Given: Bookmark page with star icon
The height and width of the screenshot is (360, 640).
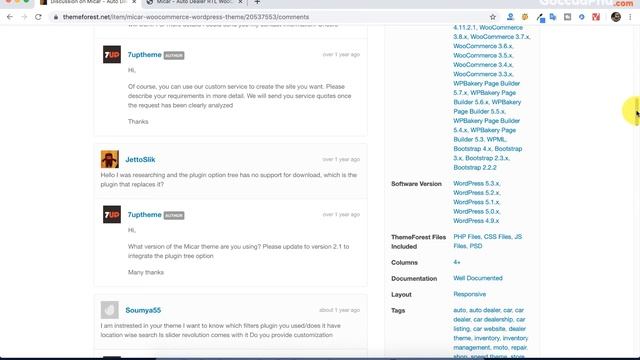Looking at the screenshot, I should pos(493,17).
